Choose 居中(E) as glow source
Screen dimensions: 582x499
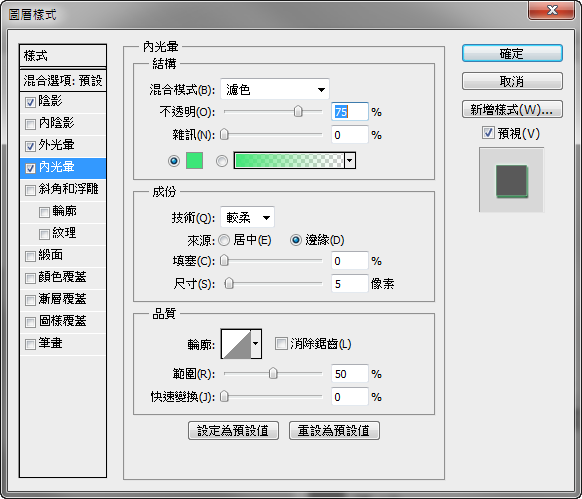point(224,240)
